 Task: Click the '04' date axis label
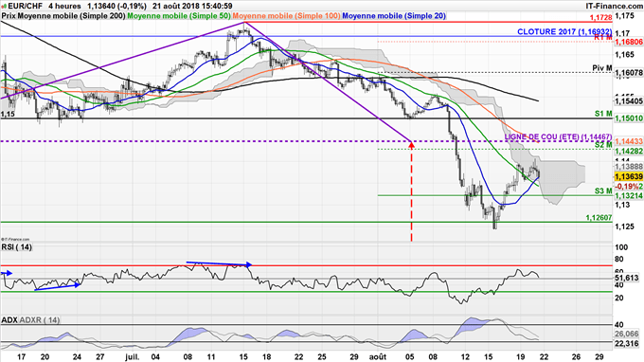[155, 356]
